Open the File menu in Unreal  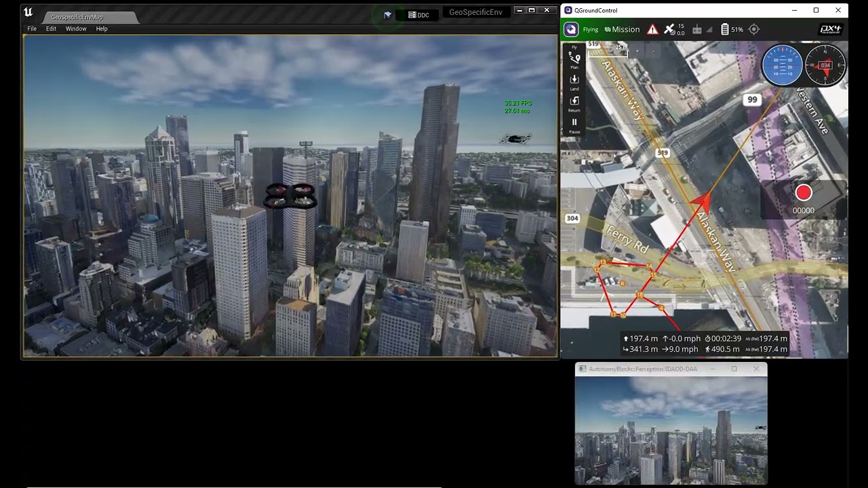click(x=32, y=28)
